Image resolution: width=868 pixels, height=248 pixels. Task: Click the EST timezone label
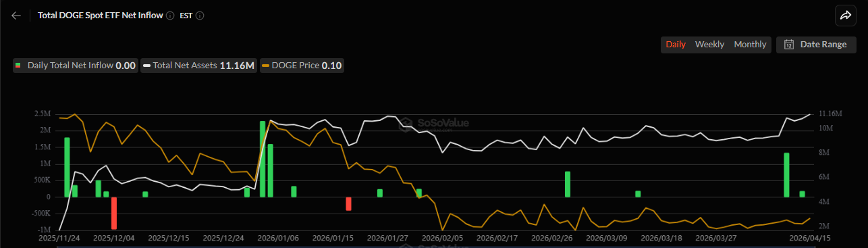coord(186,15)
